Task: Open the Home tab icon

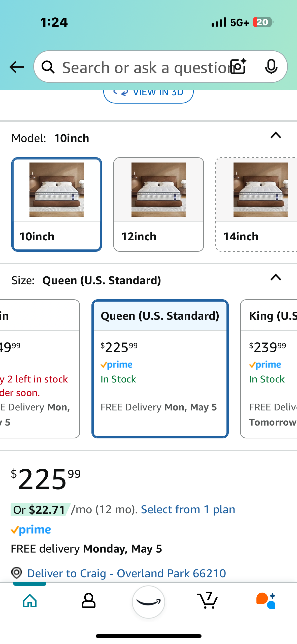Action: click(x=30, y=601)
